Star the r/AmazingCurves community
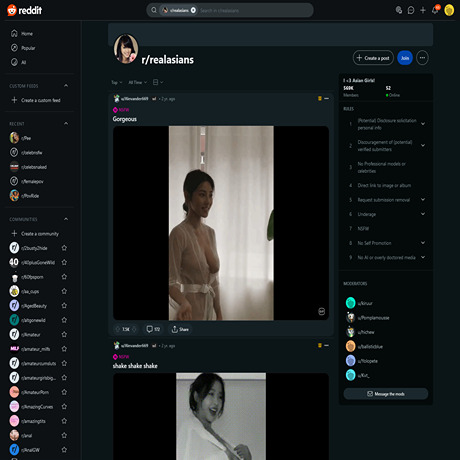The width and height of the screenshot is (460, 460). pyautogui.click(x=64, y=406)
